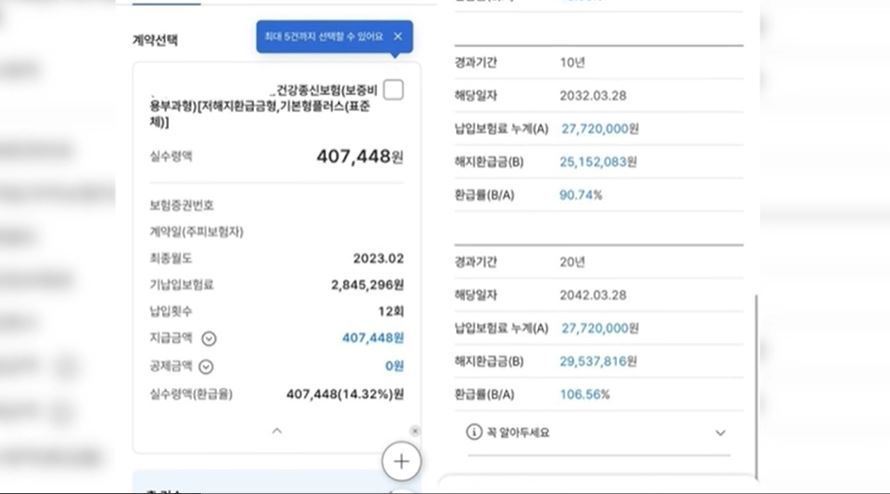Close the blue max-5-selection tooltip
The width and height of the screenshot is (890, 494).
coord(398,37)
